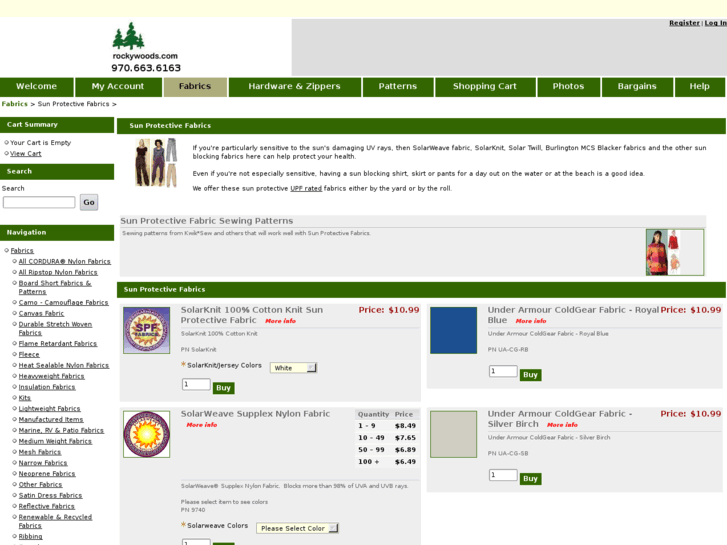Screen dimensions: 727x545
Task: Switch to the Patterns tab
Action: pos(398,87)
